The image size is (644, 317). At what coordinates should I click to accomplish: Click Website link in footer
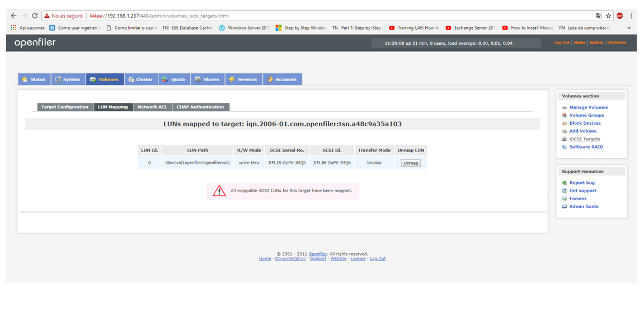tap(339, 259)
